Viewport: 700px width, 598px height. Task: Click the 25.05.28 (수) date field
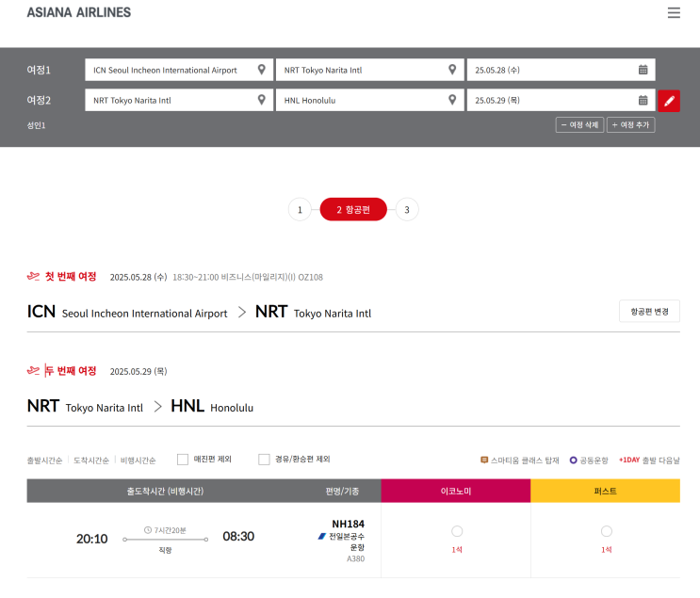[562, 70]
